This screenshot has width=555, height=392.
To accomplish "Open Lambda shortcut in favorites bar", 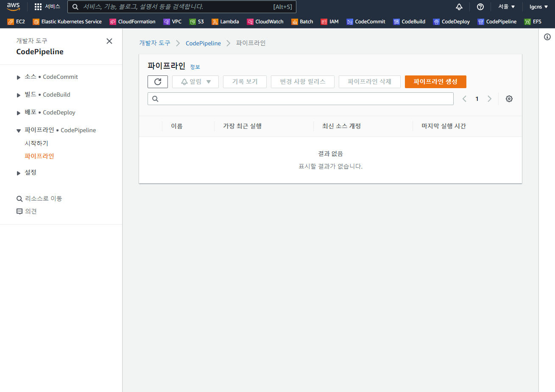I will [x=225, y=22].
